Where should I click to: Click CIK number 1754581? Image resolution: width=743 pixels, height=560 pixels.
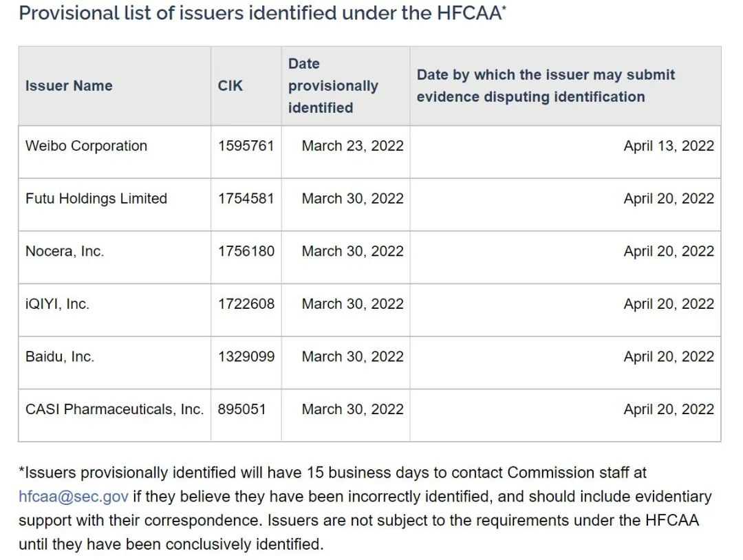[x=246, y=199]
